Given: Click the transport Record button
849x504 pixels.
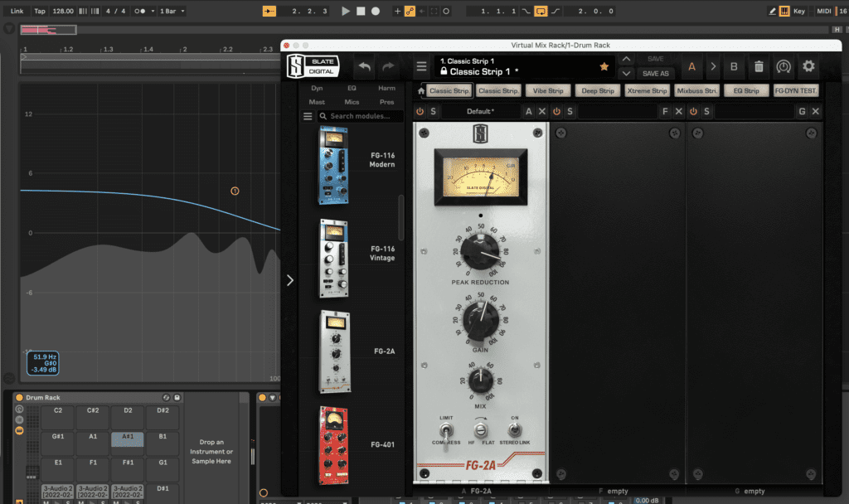Looking at the screenshot, I should (x=376, y=11).
